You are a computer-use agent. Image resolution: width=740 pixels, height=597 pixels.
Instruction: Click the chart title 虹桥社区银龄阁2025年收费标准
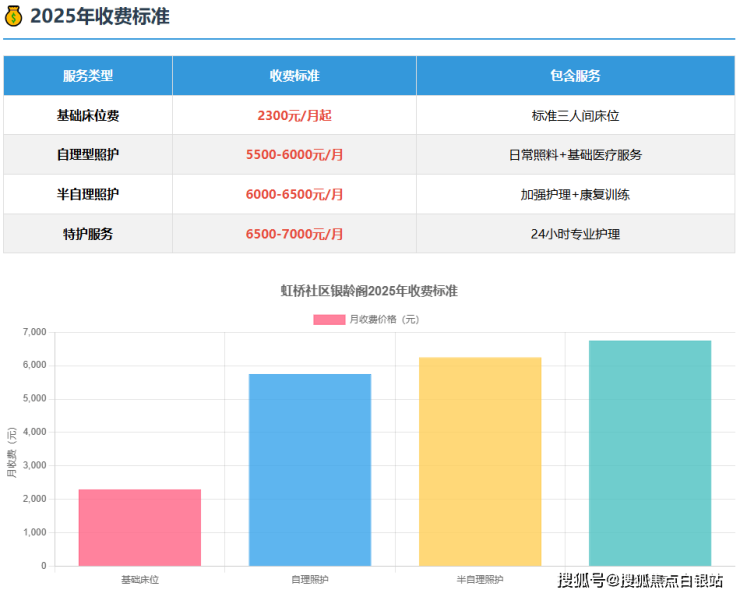tap(369, 291)
